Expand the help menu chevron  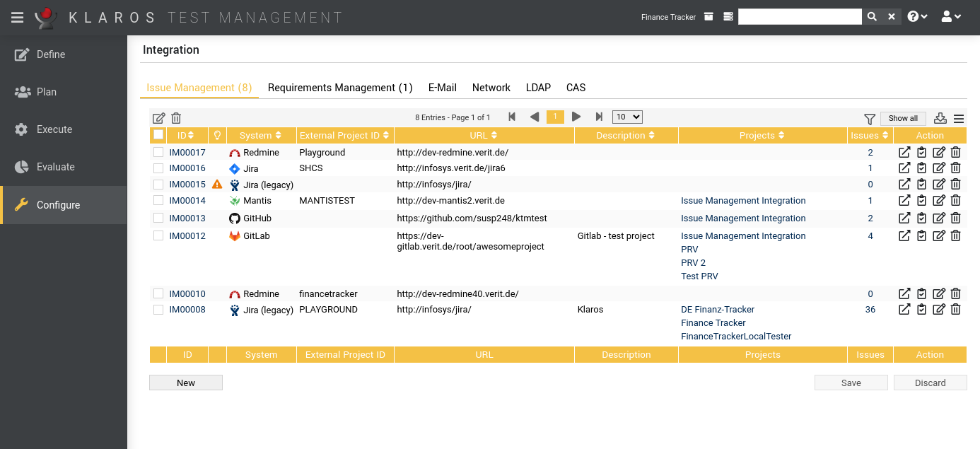pyautogui.click(x=917, y=16)
